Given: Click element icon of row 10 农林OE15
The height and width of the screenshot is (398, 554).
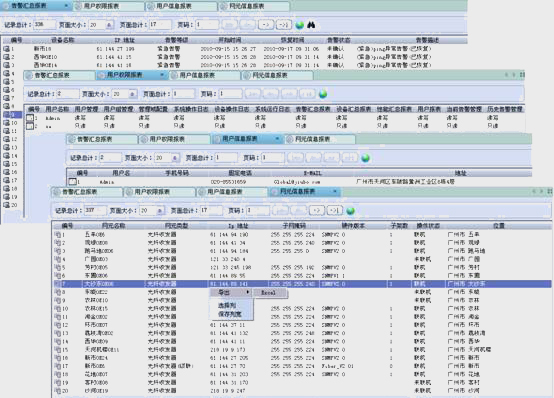Looking at the screenshot, I should tap(58, 308).
